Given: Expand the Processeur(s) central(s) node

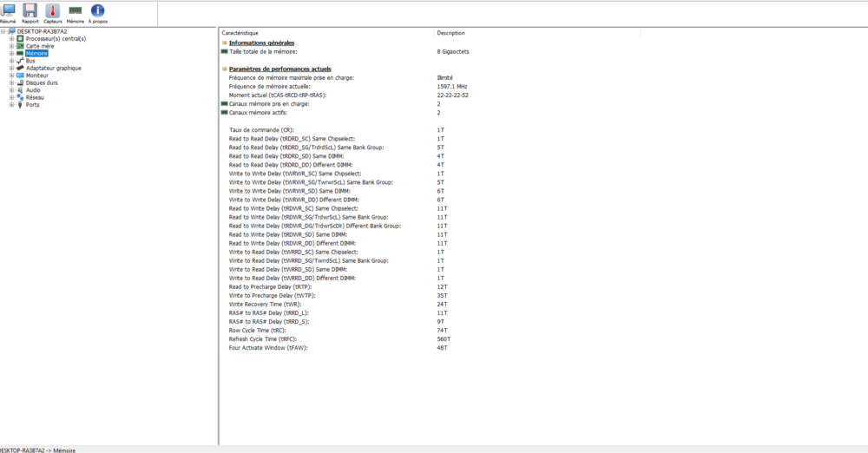Looking at the screenshot, I should click(x=11, y=39).
